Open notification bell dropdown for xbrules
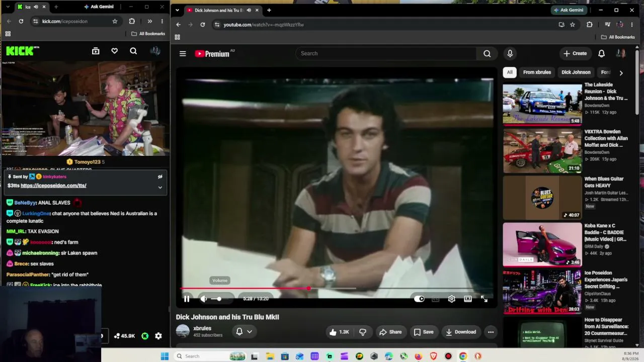Viewport: 644px width, 362px height. click(244, 332)
